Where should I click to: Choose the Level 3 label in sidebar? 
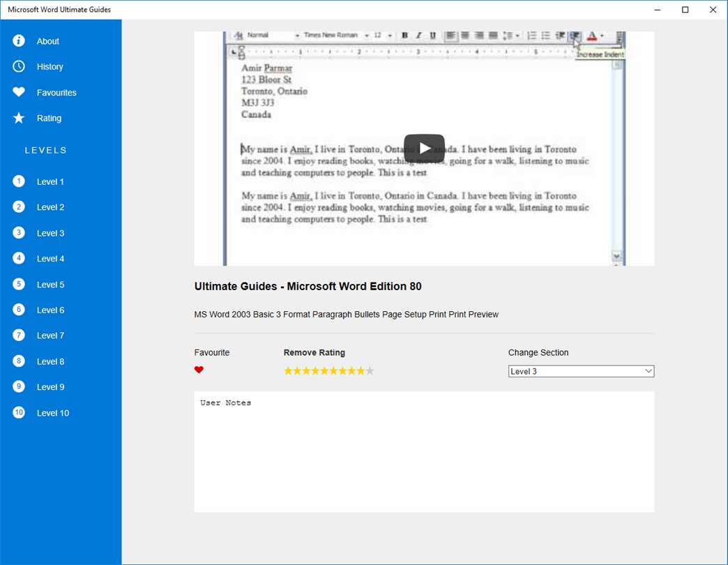tap(51, 234)
